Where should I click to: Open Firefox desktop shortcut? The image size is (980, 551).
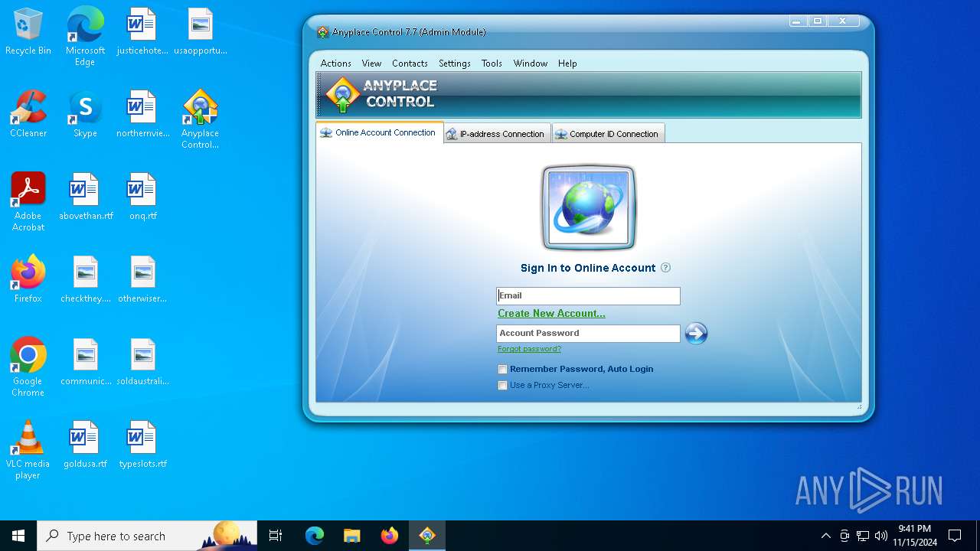point(28,279)
